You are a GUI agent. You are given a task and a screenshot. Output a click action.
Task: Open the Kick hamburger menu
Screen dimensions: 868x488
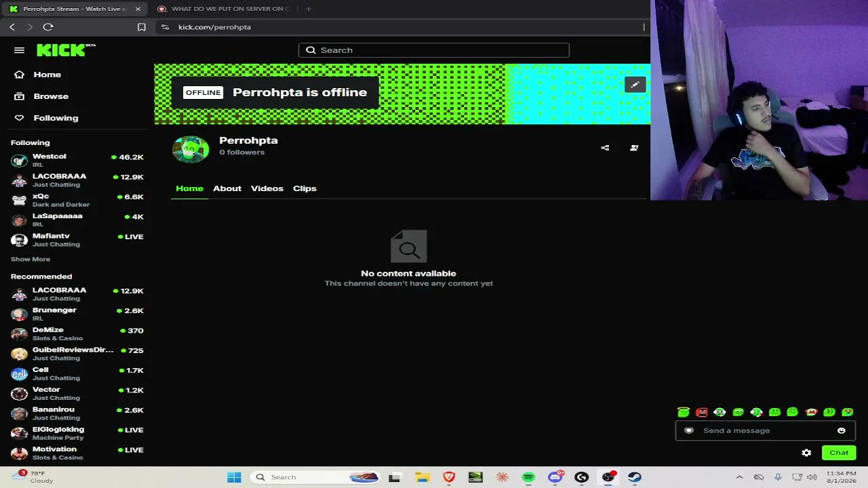pos(19,50)
